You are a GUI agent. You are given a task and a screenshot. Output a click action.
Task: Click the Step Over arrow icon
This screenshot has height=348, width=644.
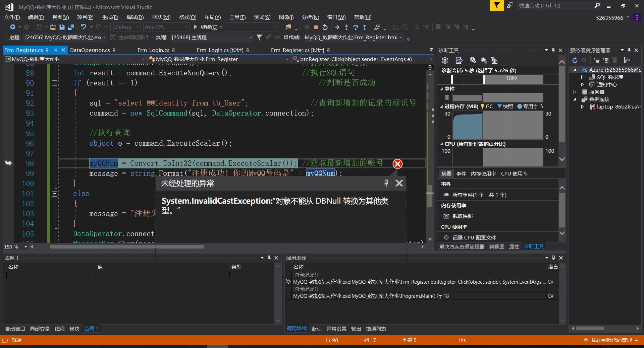(356, 27)
